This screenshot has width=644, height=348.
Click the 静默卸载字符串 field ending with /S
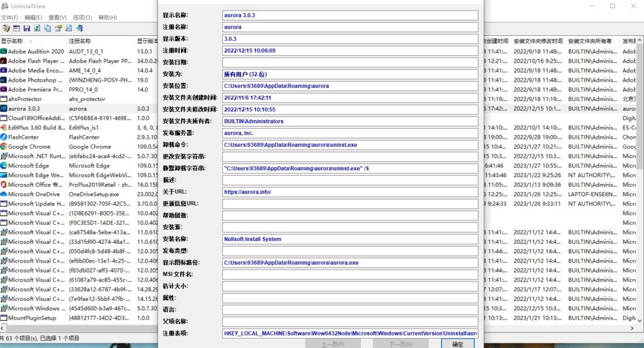[x=350, y=168]
